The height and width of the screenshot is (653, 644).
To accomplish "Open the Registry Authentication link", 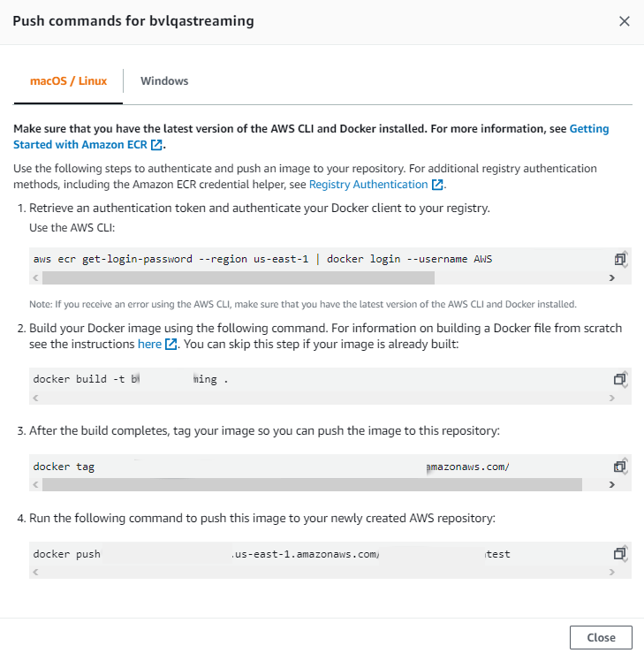I will tap(368, 185).
